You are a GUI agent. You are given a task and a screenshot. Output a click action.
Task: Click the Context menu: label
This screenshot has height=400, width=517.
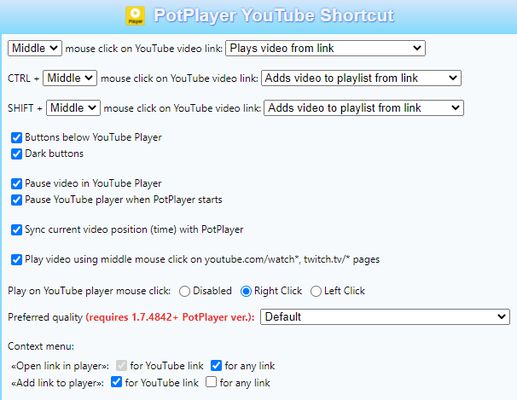tap(41, 346)
